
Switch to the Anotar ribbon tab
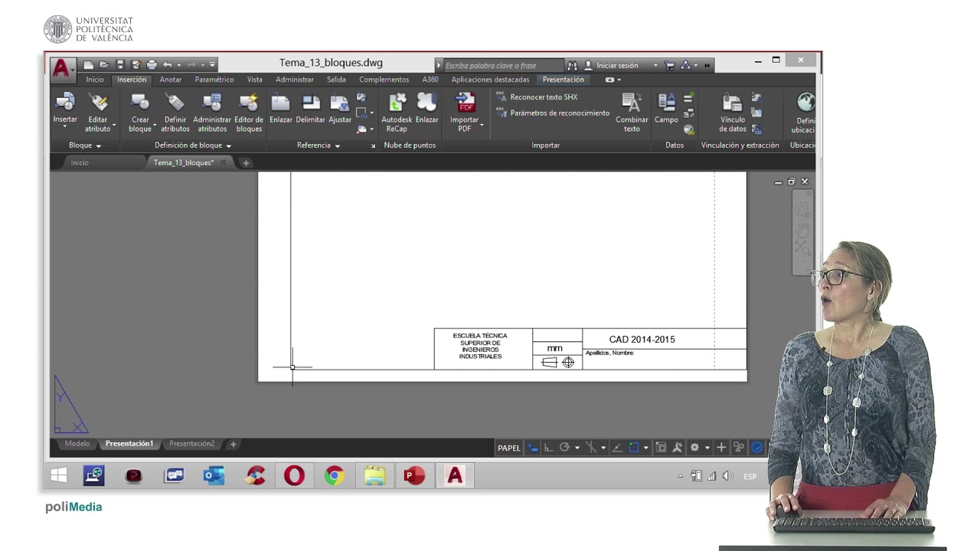171,80
